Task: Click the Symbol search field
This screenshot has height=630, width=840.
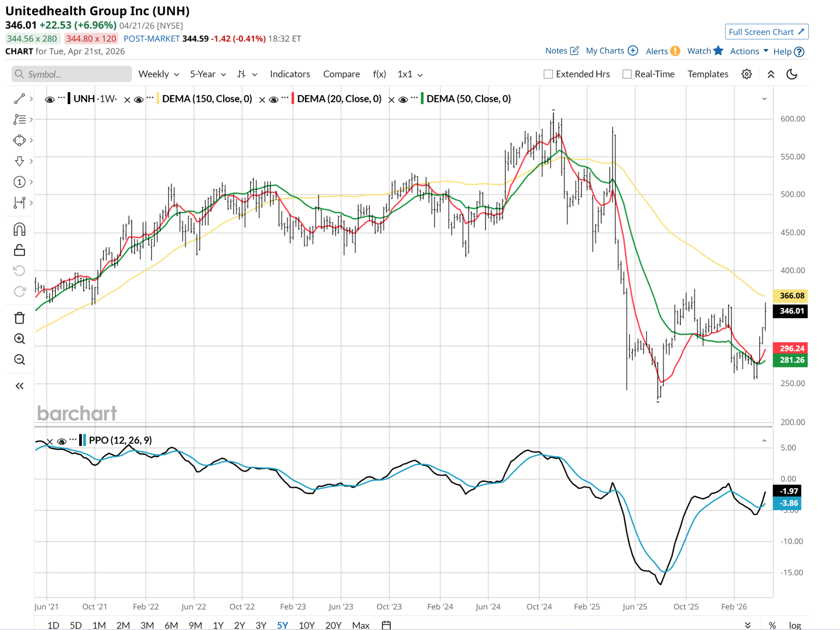Action: click(72, 74)
